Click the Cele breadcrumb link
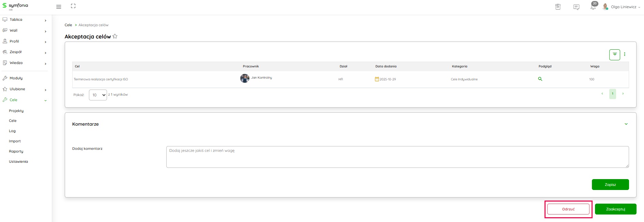644x222 pixels. pos(68,25)
